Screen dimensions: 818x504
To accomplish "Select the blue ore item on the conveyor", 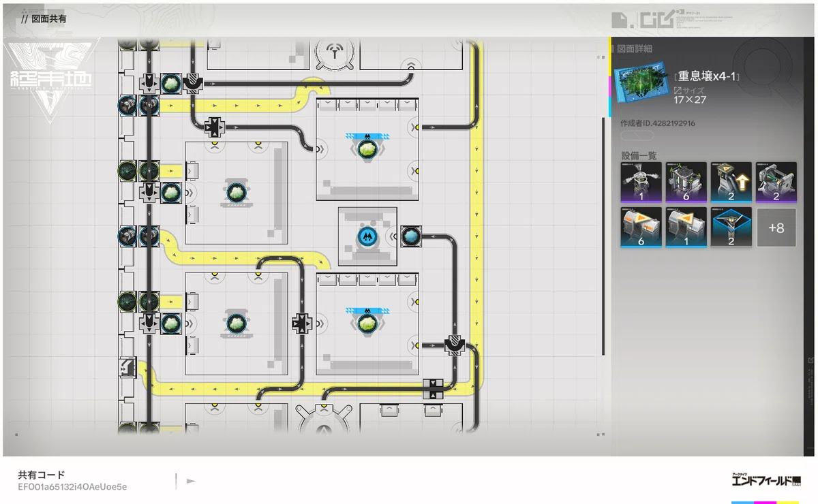I will [411, 236].
